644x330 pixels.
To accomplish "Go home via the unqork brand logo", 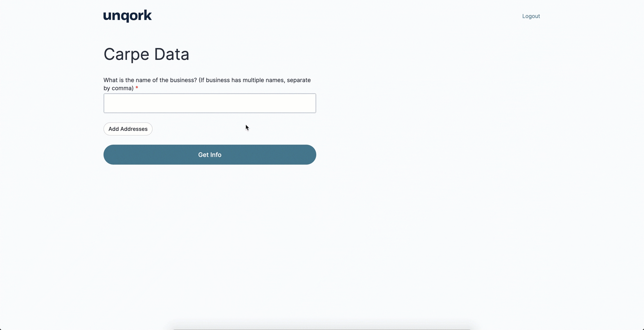I will 128,16.
